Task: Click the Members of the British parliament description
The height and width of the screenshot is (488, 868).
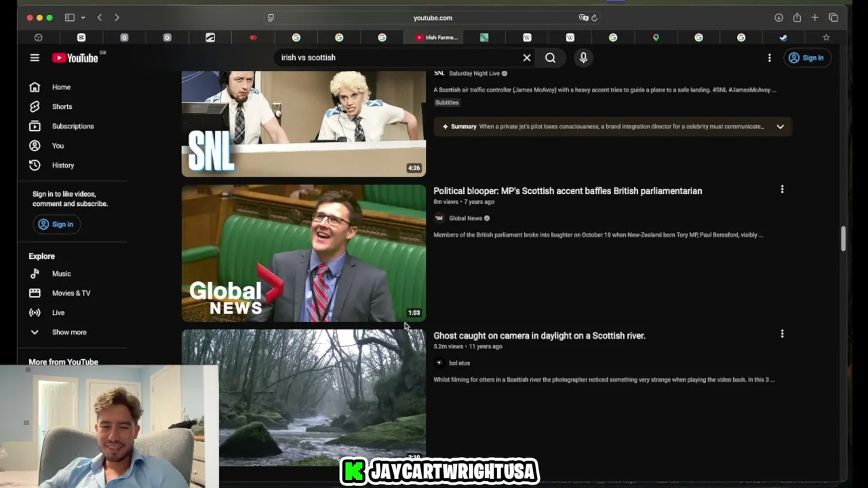Action: (x=598, y=235)
